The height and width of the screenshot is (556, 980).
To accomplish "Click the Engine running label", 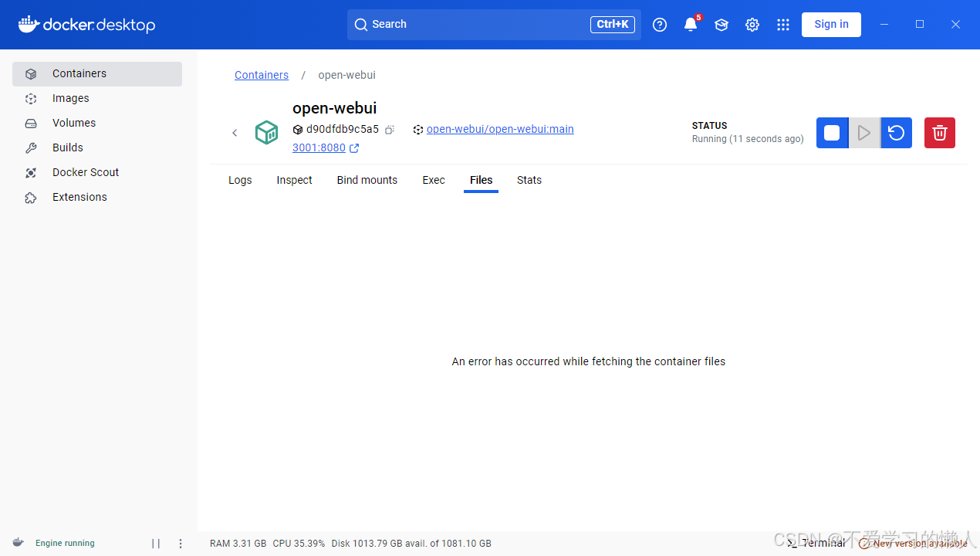I will tap(65, 544).
